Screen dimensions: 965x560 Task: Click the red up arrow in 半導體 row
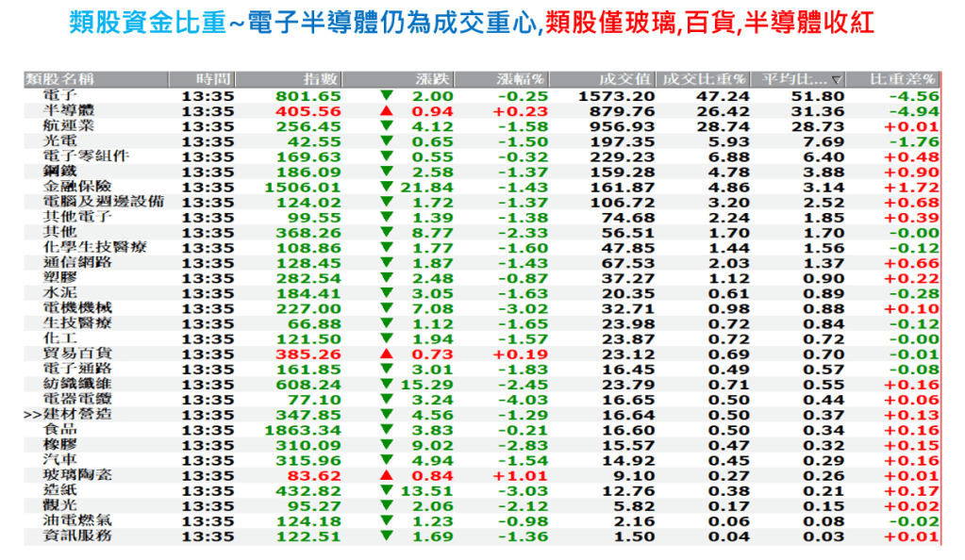pos(385,111)
